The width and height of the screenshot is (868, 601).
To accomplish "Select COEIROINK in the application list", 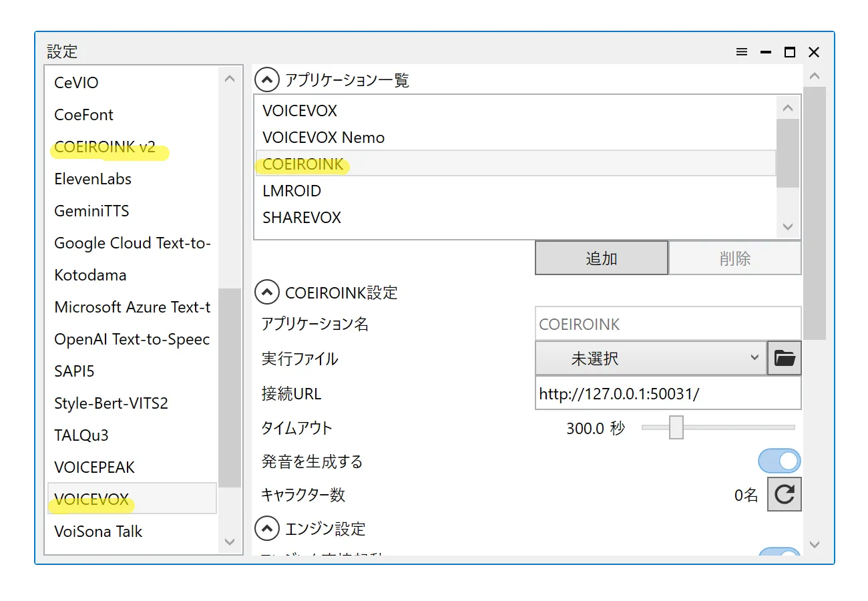I will coord(516,164).
